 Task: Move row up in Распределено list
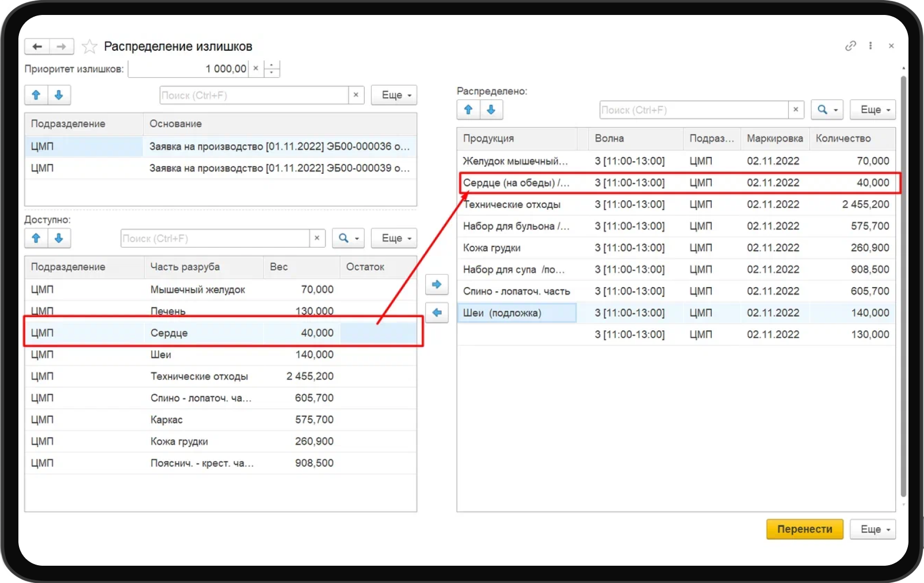468,110
